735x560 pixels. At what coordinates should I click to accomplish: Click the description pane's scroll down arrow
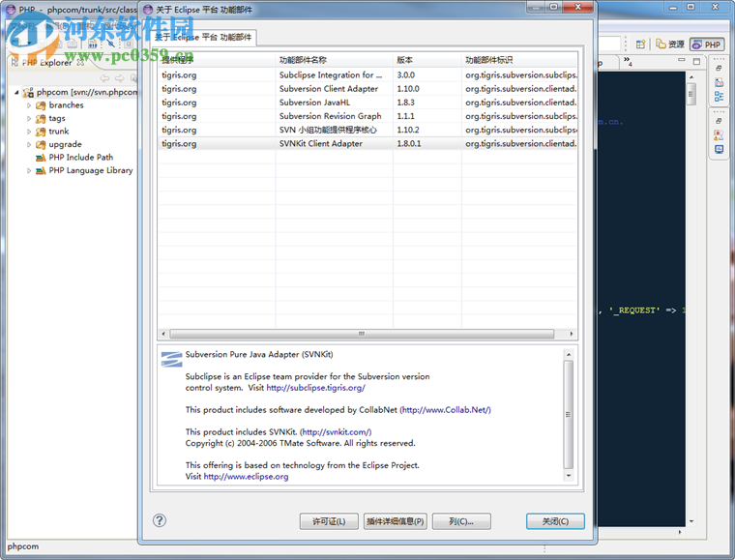tap(568, 475)
